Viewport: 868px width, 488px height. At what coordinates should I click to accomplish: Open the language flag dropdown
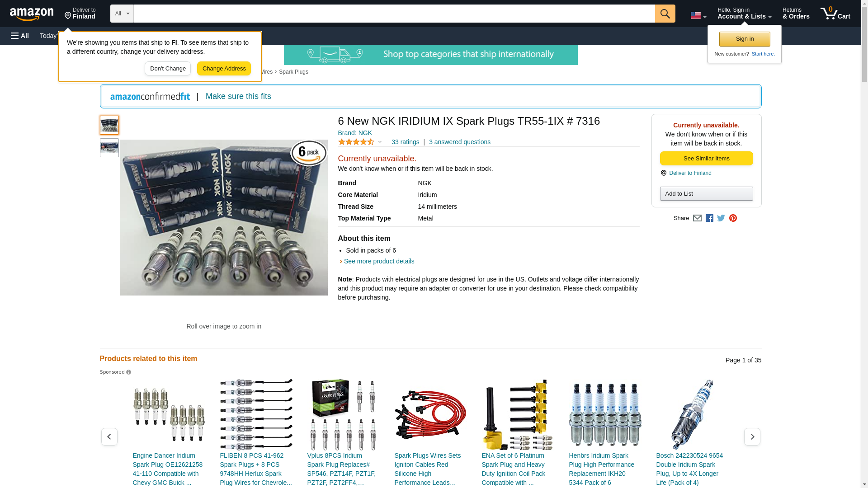click(698, 15)
